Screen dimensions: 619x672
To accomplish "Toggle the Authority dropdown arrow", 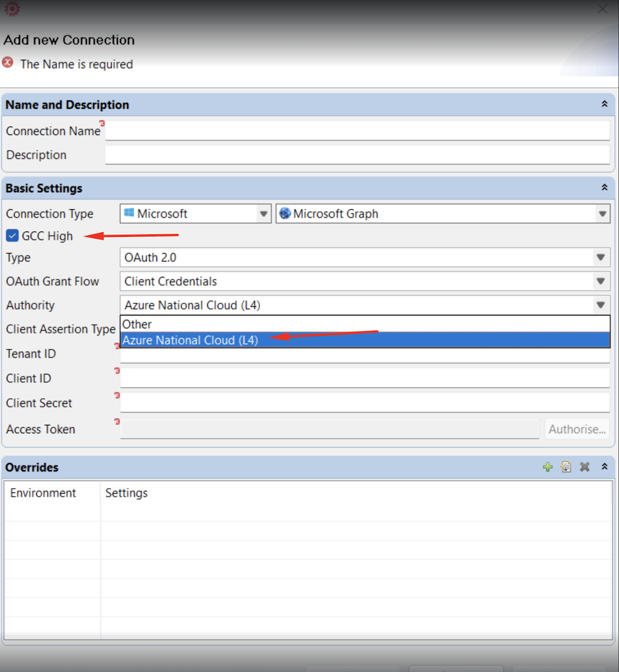I will pos(601,305).
